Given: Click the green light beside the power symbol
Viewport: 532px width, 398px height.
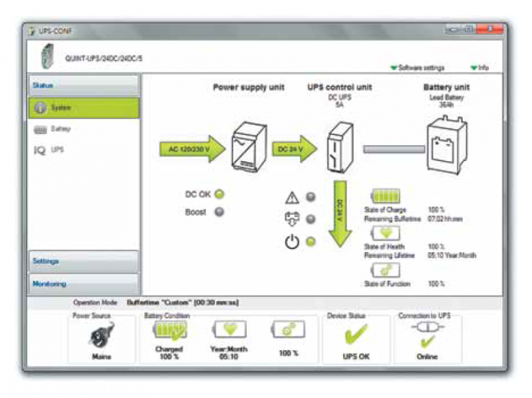Looking at the screenshot, I should 311,242.
